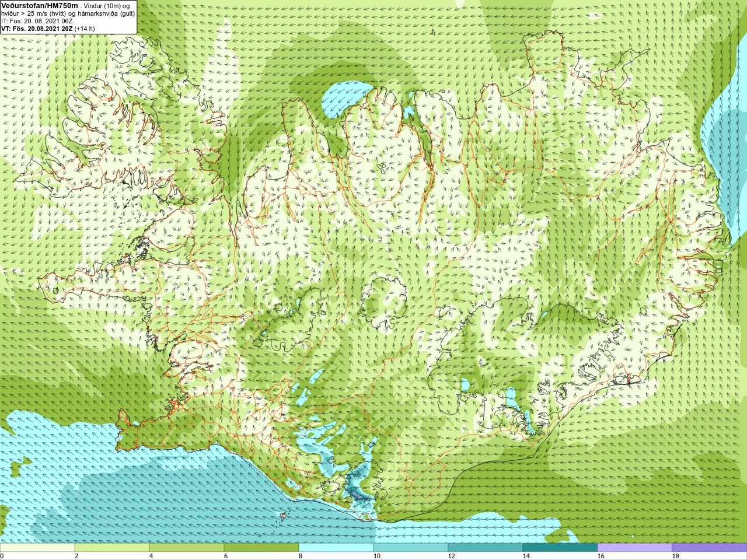Screen dimensions: 747x560
Task: Click the 'Vindur (10m) og' label text
Action: pyautogui.click(x=107, y=6)
